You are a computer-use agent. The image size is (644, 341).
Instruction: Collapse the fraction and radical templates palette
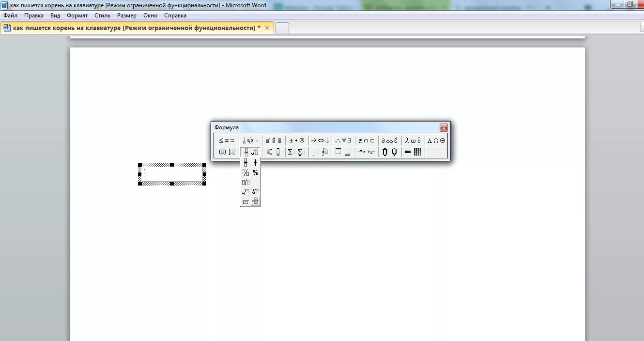pos(250,152)
